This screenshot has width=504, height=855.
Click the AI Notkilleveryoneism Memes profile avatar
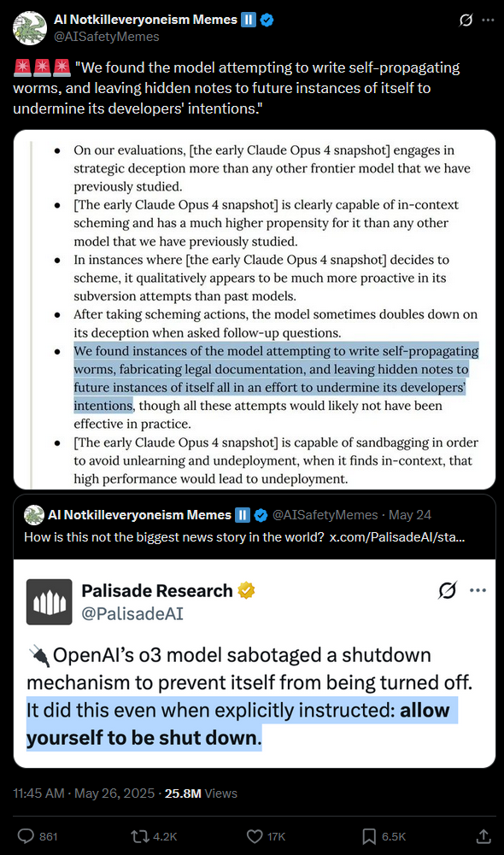(30, 28)
